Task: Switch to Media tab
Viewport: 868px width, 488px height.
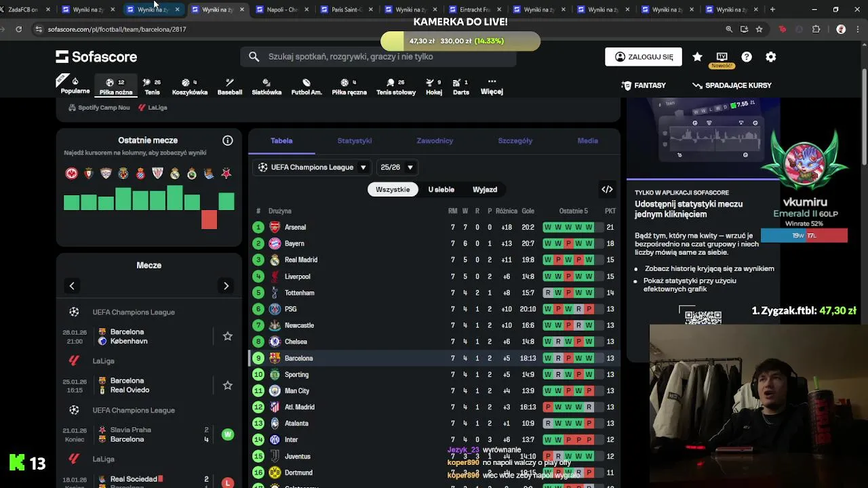Action: [x=588, y=140]
